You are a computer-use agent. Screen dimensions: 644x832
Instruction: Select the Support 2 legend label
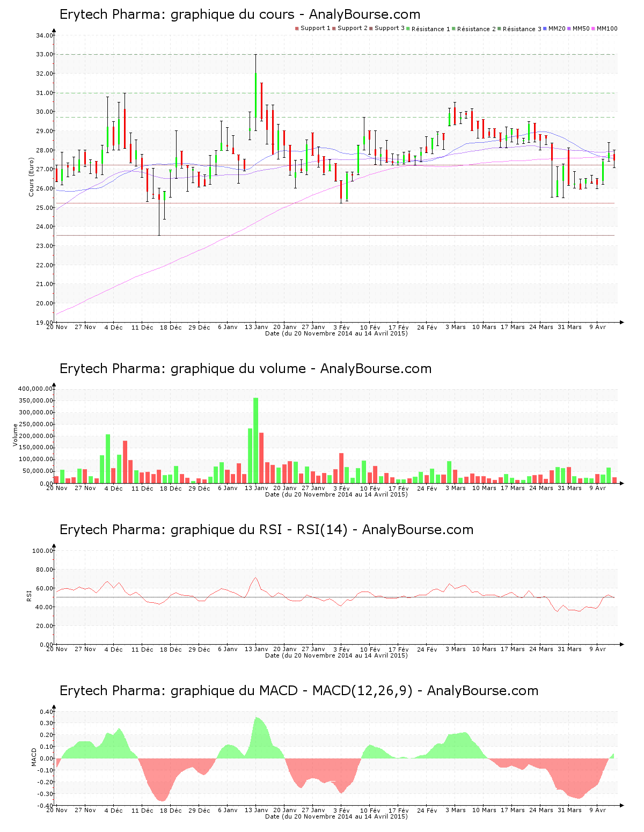pyautogui.click(x=353, y=28)
